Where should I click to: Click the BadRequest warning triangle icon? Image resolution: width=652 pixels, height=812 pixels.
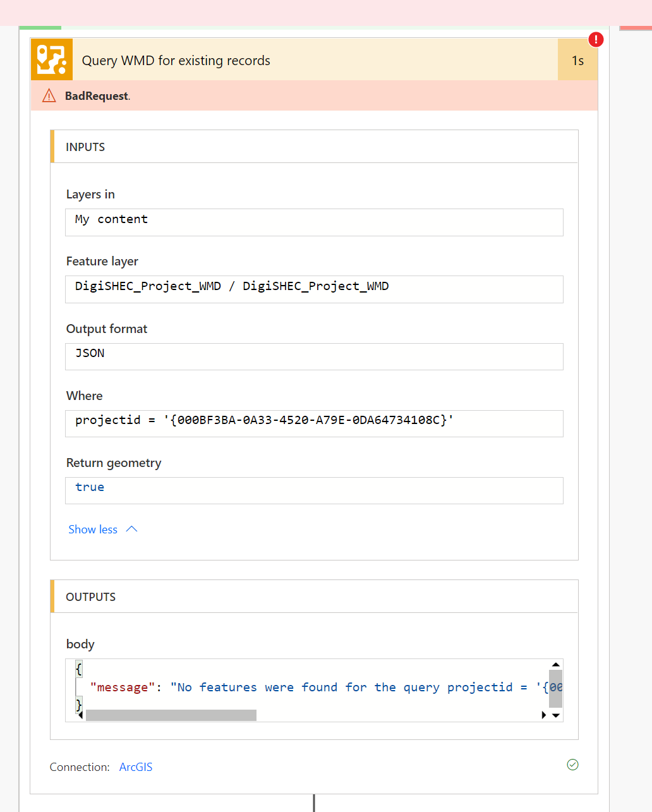[x=49, y=96]
